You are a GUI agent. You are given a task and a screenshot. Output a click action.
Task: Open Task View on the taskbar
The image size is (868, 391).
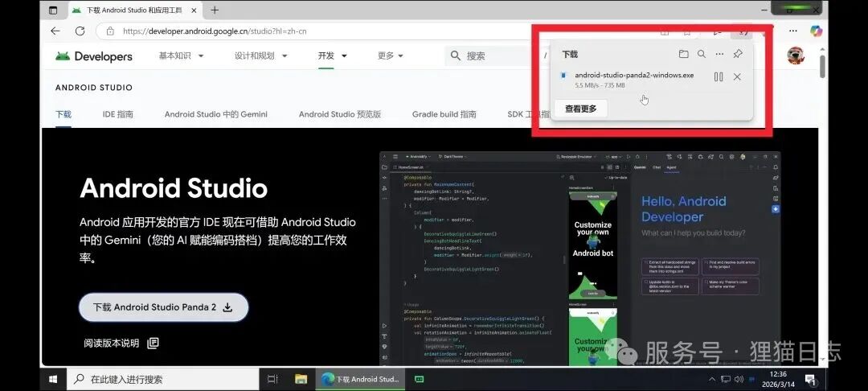click(272, 380)
